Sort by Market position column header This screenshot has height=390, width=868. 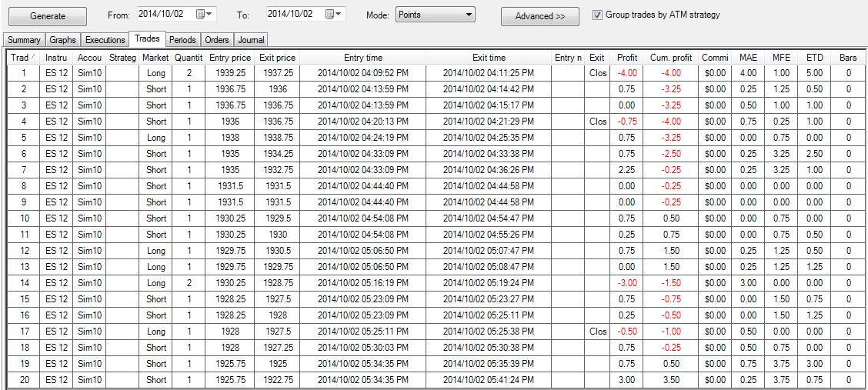[x=155, y=58]
